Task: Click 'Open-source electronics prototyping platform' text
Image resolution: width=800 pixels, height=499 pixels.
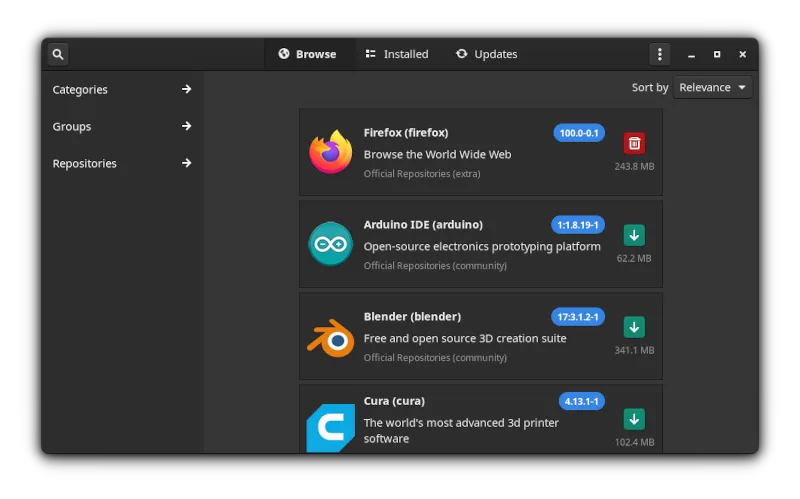Action: tap(482, 246)
